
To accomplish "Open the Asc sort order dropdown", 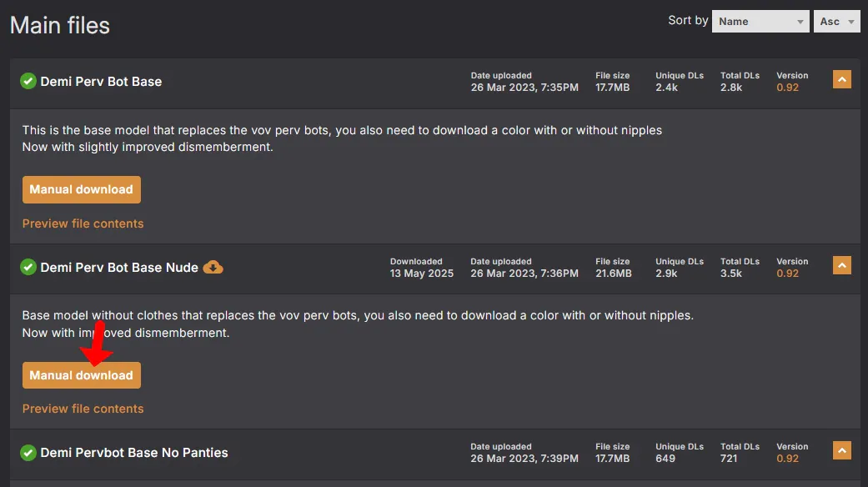I will click(x=836, y=22).
